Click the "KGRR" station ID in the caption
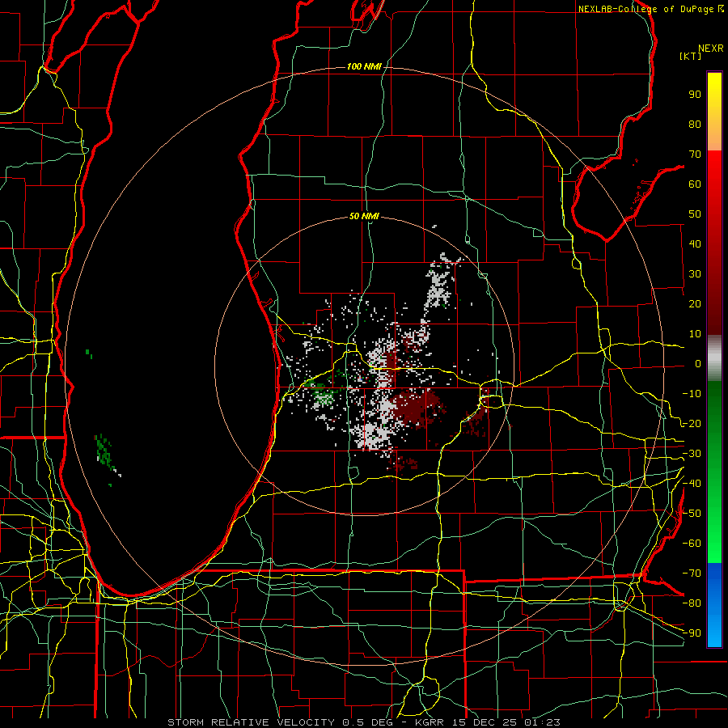728x728 pixels. pyautogui.click(x=429, y=722)
